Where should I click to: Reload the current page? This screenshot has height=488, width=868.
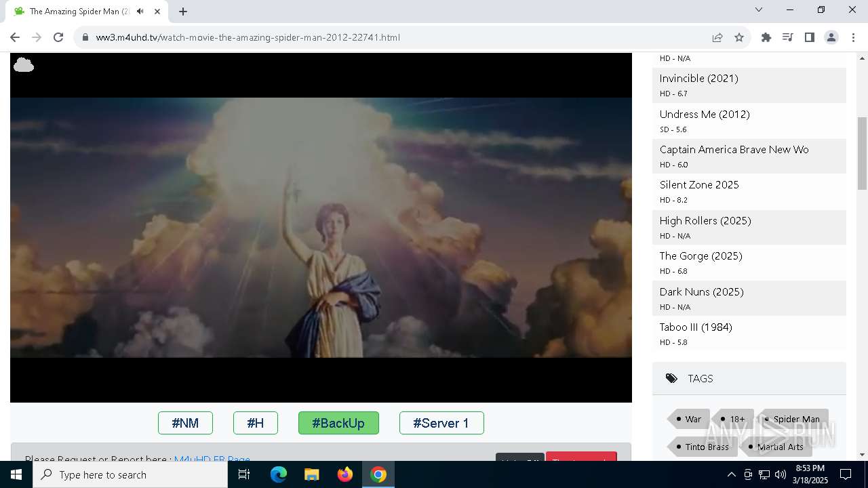58,37
